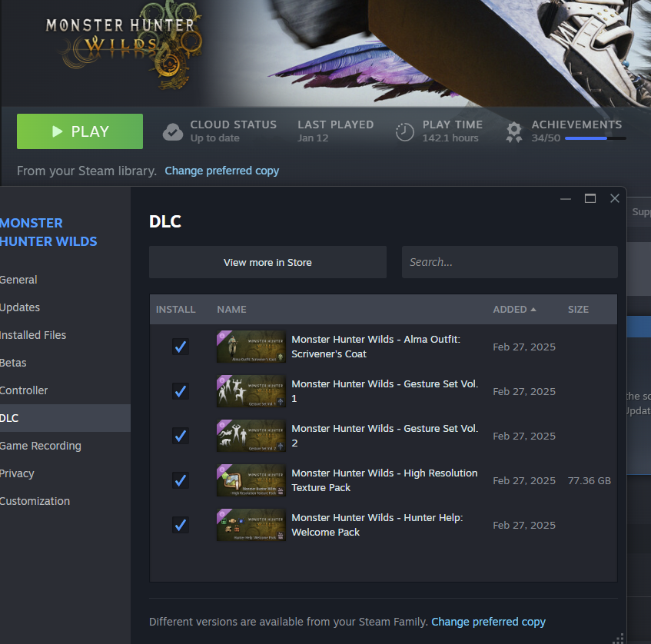
Task: Click Change preferred copy link in DLC dialog footer
Action: (x=488, y=622)
